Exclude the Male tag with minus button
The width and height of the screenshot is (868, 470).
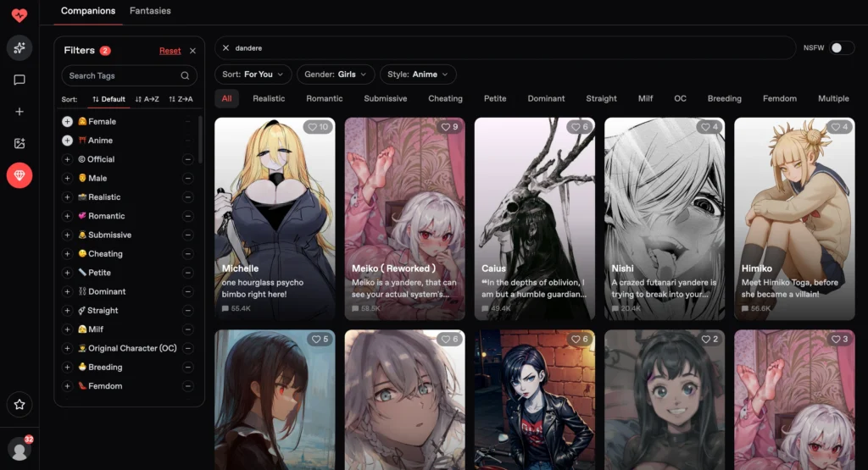click(x=187, y=178)
